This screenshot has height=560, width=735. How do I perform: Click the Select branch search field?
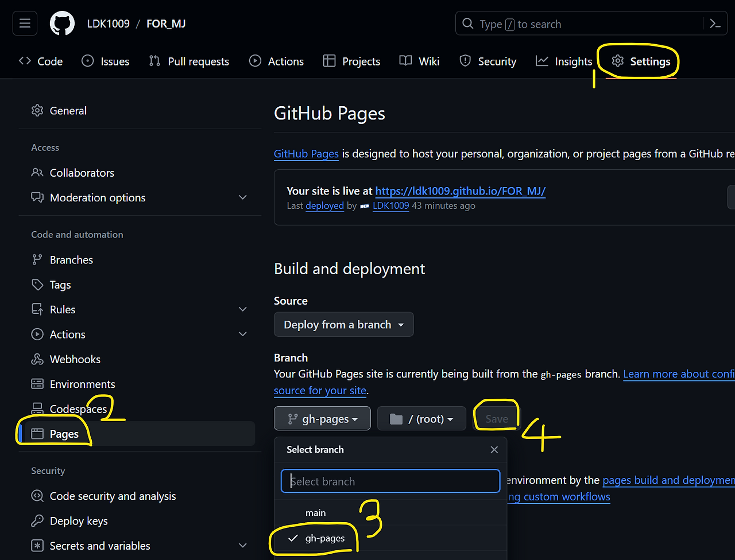pos(390,481)
